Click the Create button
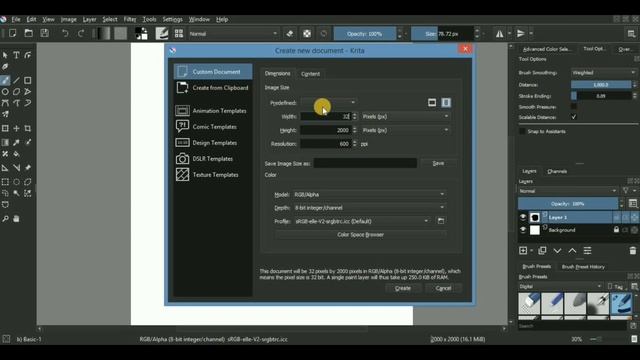The image size is (640, 360). click(x=403, y=288)
